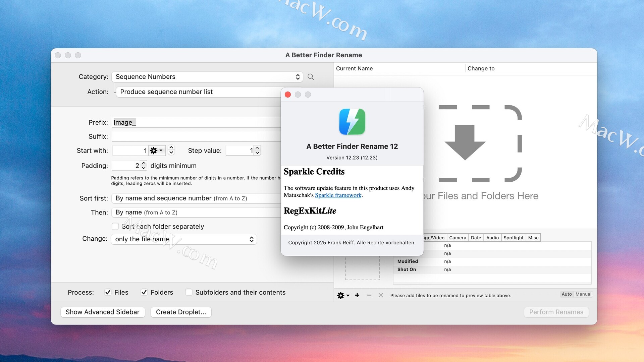Viewport: 644px width, 362px height.
Task: Click the Show Advanced Sidebar button
Action: point(102,312)
